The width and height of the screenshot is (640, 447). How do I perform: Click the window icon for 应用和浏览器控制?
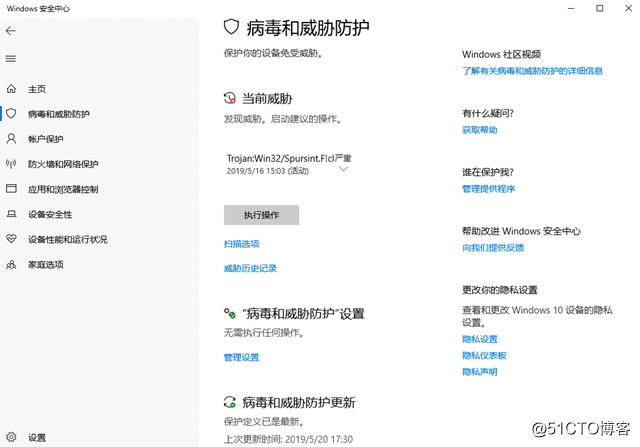(11, 189)
